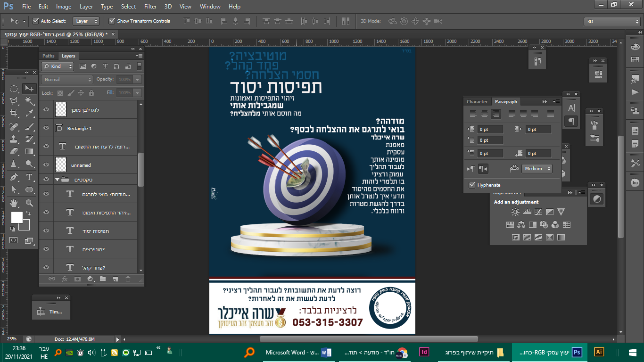Screen dimensions: 644x362
Task: Select the Path Selection tool
Action: point(14,189)
